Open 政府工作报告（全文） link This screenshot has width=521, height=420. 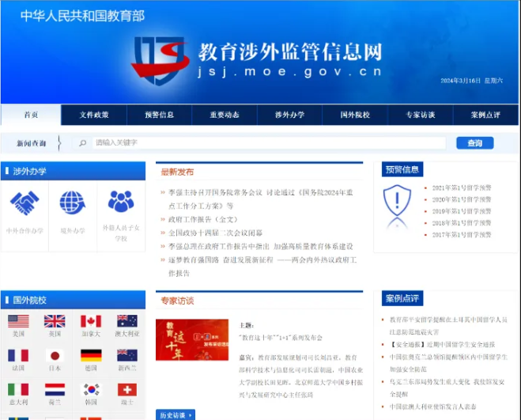tap(203, 219)
